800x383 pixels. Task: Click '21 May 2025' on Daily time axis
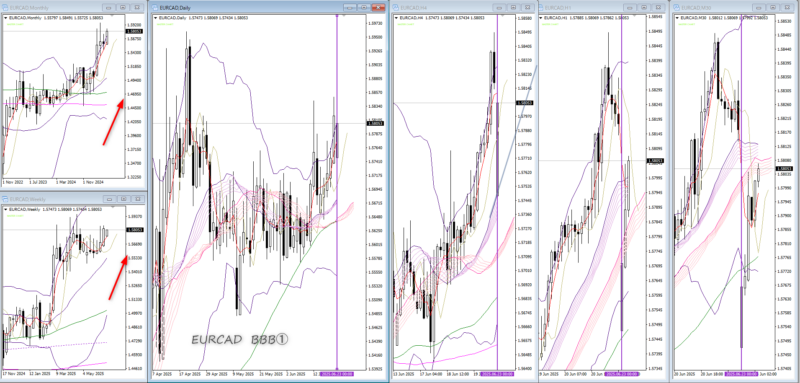(270, 374)
